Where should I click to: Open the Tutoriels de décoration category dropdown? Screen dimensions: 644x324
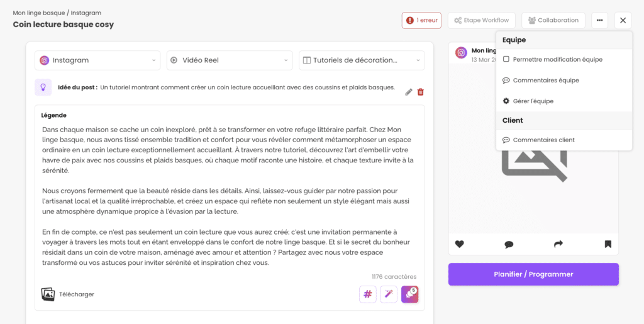tap(362, 60)
